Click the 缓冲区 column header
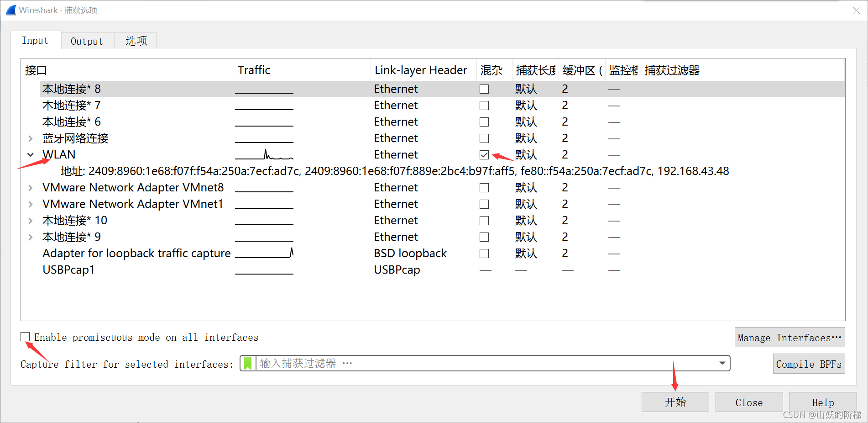Image resolution: width=868 pixels, height=423 pixels. [582, 70]
